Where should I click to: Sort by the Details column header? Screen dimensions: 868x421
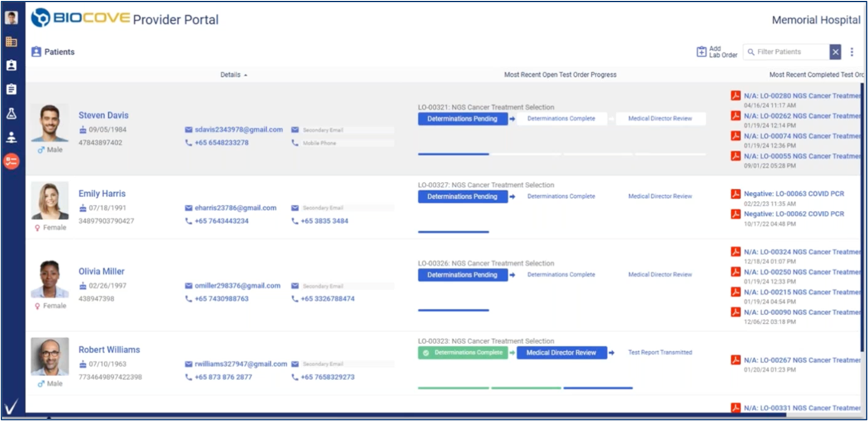pyautogui.click(x=234, y=75)
